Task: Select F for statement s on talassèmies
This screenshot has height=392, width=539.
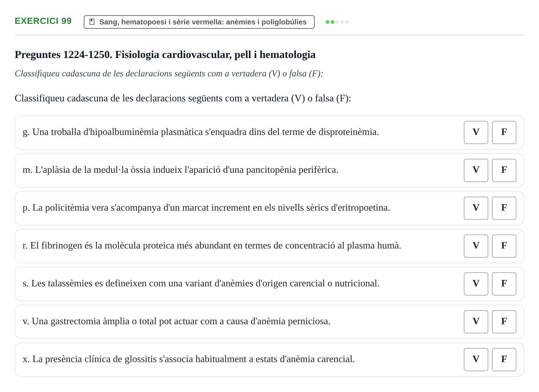Action: point(504,284)
